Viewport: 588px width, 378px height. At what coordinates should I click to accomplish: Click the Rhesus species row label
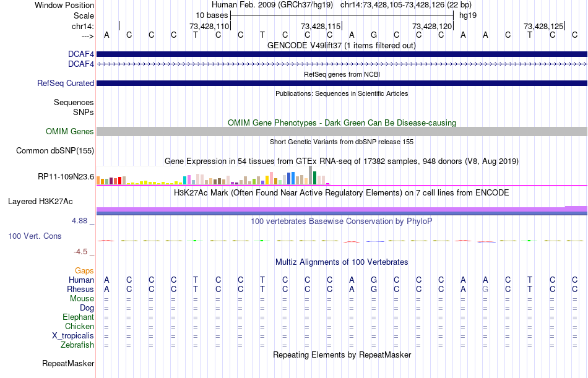point(80,290)
